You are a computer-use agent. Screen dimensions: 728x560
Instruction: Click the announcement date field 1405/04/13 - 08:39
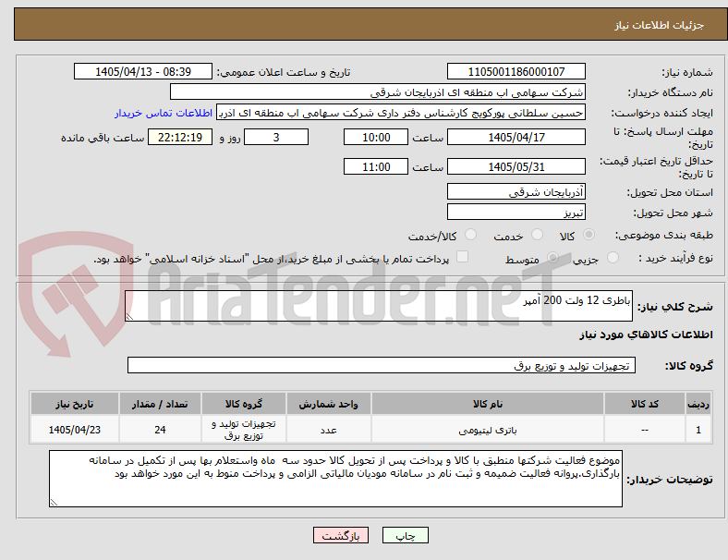143,71
